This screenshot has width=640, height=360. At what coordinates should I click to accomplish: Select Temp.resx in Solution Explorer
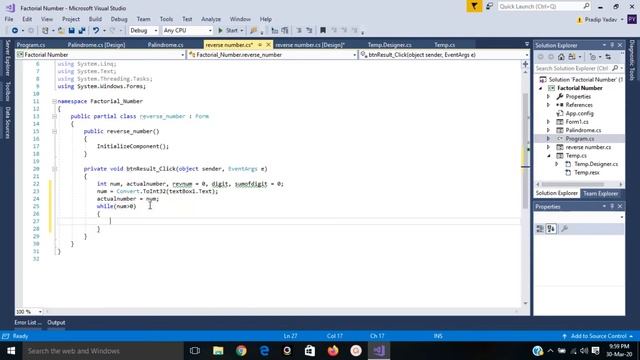point(587,173)
